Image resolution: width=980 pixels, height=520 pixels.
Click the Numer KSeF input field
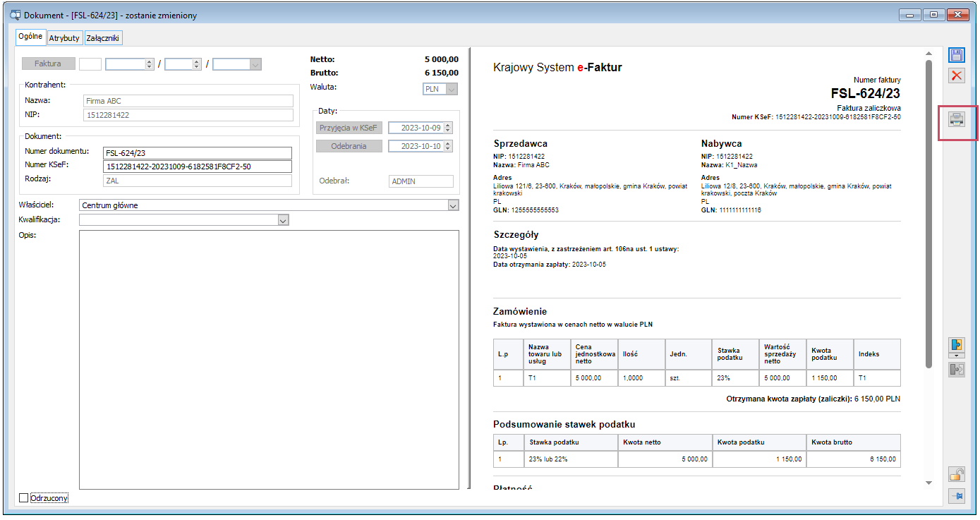(x=197, y=167)
